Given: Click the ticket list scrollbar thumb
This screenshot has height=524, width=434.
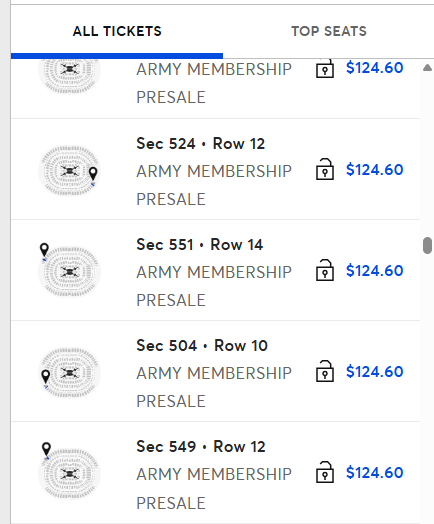Looking at the screenshot, I should point(427,246).
